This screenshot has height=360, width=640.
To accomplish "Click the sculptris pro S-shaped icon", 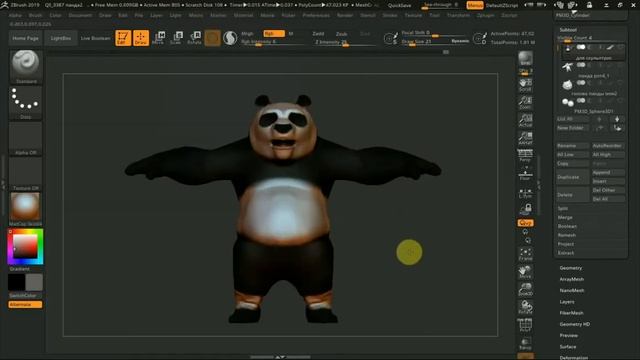I will [x=230, y=38].
